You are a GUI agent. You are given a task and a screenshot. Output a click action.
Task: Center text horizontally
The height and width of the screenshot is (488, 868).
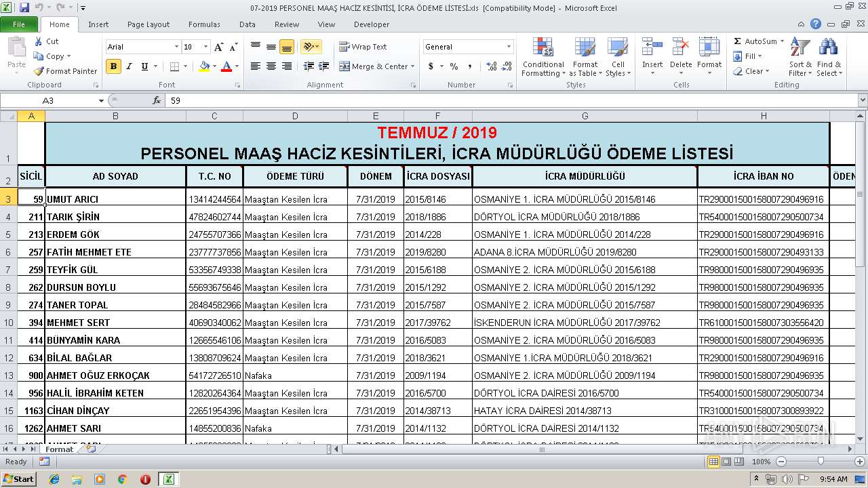click(x=271, y=66)
